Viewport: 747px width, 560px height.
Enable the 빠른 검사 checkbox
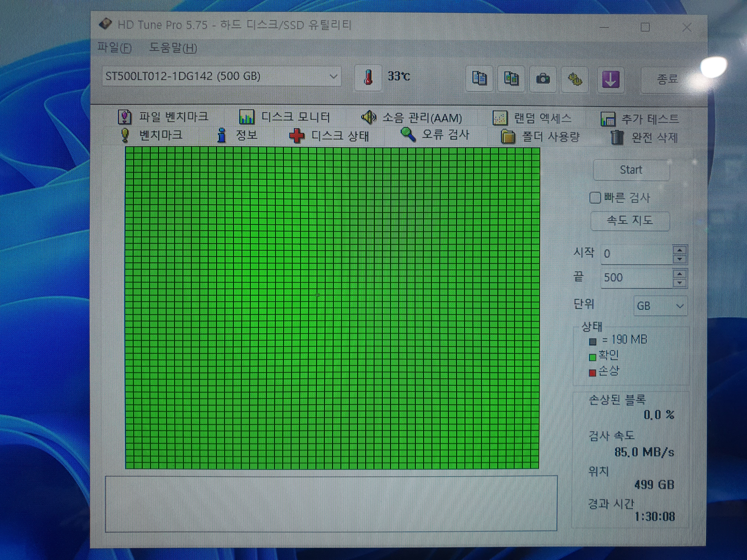(595, 198)
